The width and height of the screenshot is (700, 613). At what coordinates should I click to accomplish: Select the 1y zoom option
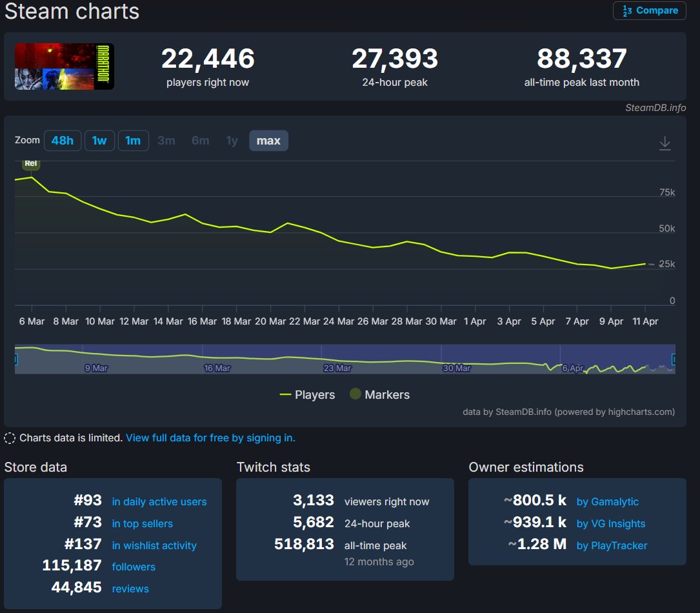pyautogui.click(x=232, y=141)
